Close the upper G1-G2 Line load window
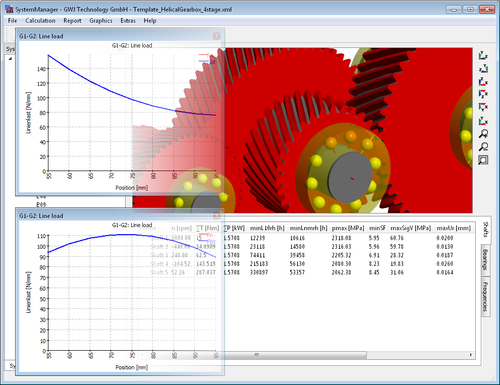This screenshot has width=500, height=385. pyautogui.click(x=216, y=36)
